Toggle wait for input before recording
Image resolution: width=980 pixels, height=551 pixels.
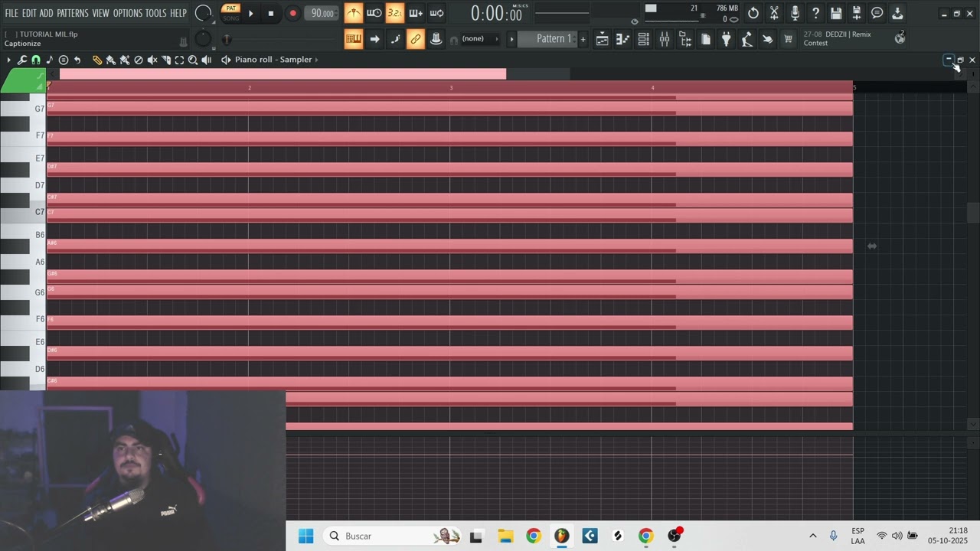click(x=374, y=13)
